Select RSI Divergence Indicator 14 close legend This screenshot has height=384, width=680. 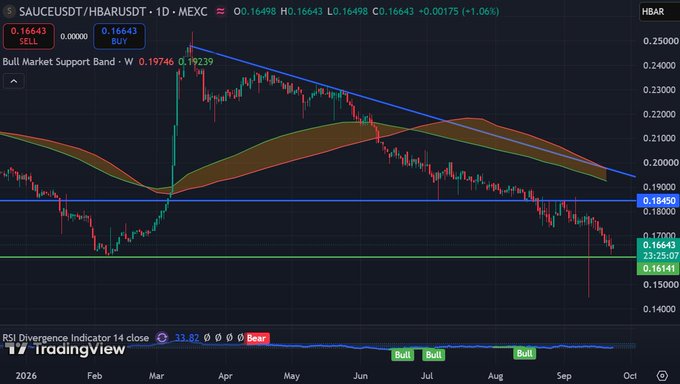[x=75, y=338]
